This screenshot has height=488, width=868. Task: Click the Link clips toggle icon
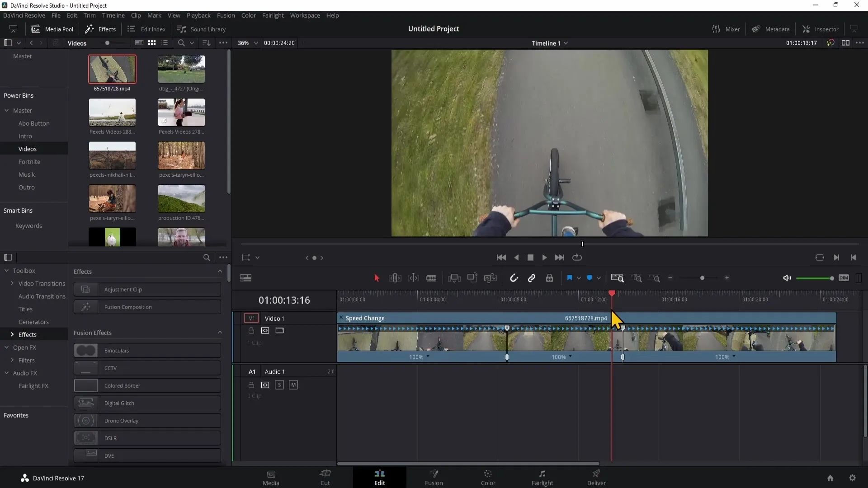tap(531, 278)
